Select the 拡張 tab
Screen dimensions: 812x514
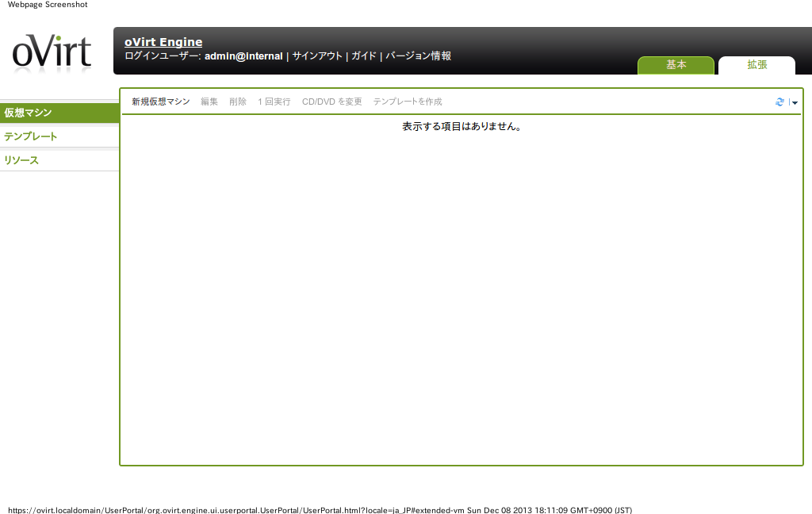756,65
